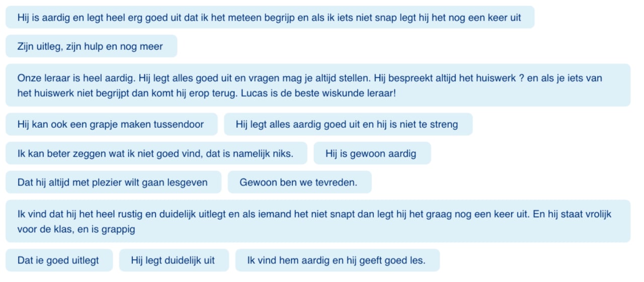This screenshot has width=644, height=282.
Task: Click the comment starting 'Hij is aardig en legt'
Action: (x=269, y=18)
